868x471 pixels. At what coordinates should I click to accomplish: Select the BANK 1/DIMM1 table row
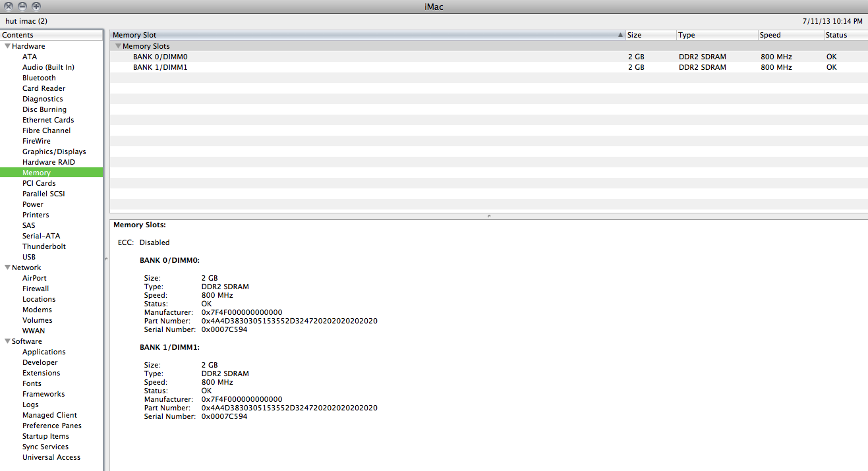[x=488, y=67]
